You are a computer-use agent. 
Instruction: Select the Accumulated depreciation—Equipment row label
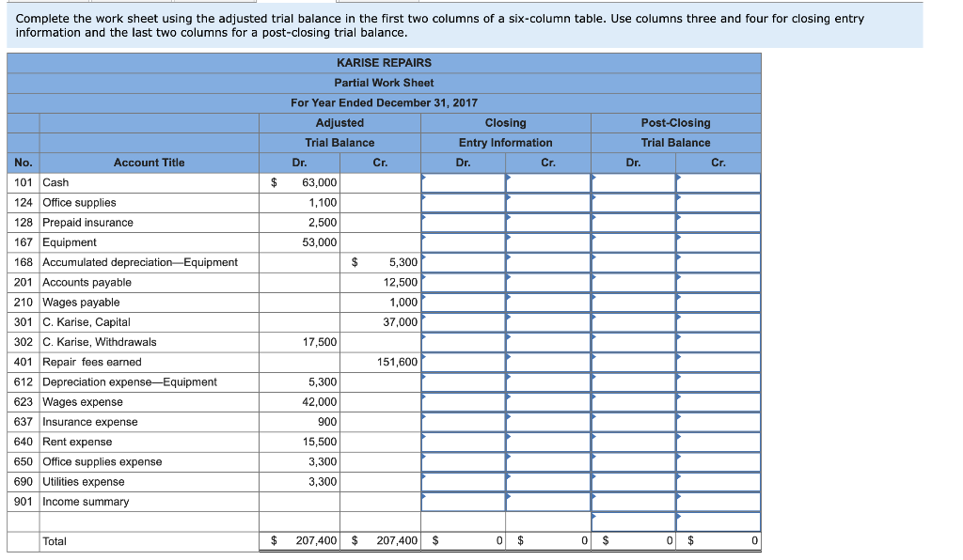141,261
